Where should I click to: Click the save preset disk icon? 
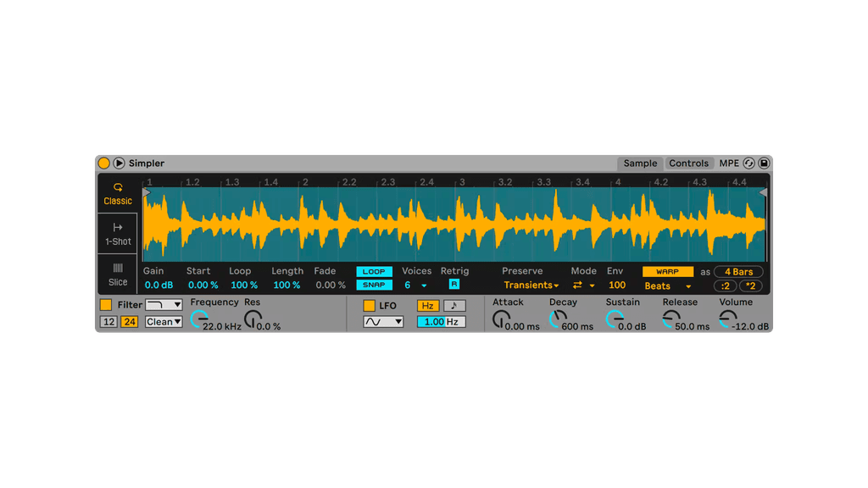(x=764, y=163)
